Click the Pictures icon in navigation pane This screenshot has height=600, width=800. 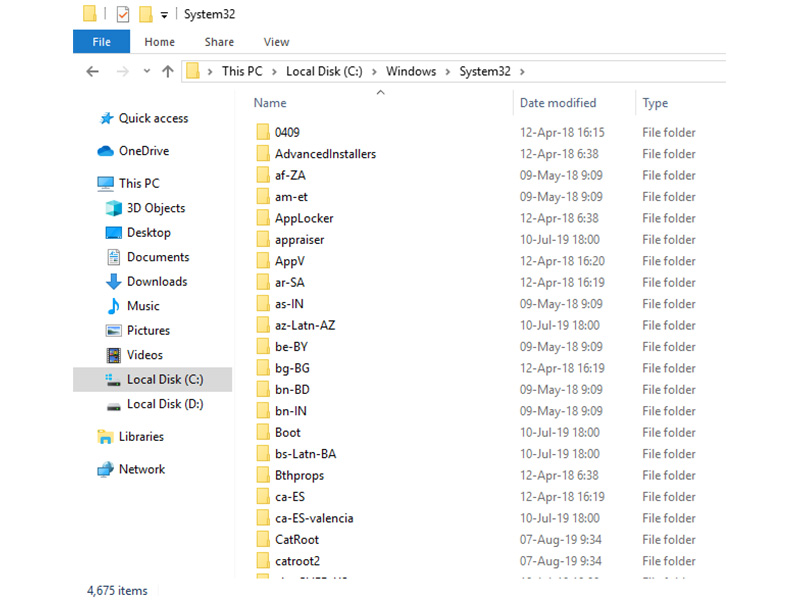pyautogui.click(x=113, y=331)
